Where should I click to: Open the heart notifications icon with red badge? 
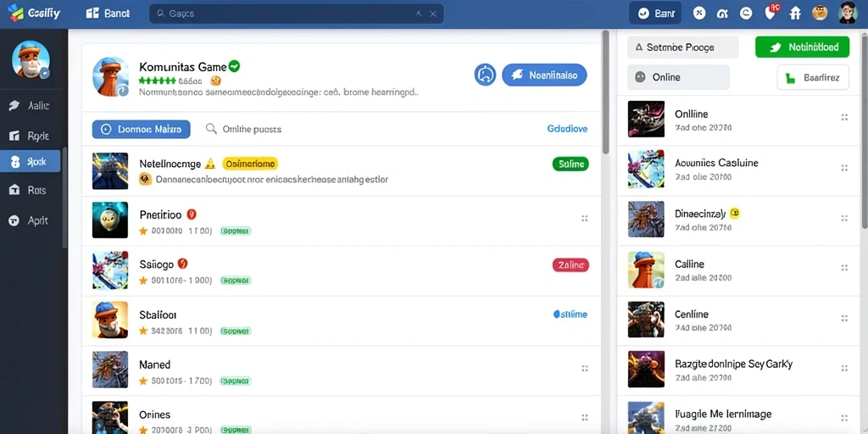click(771, 12)
